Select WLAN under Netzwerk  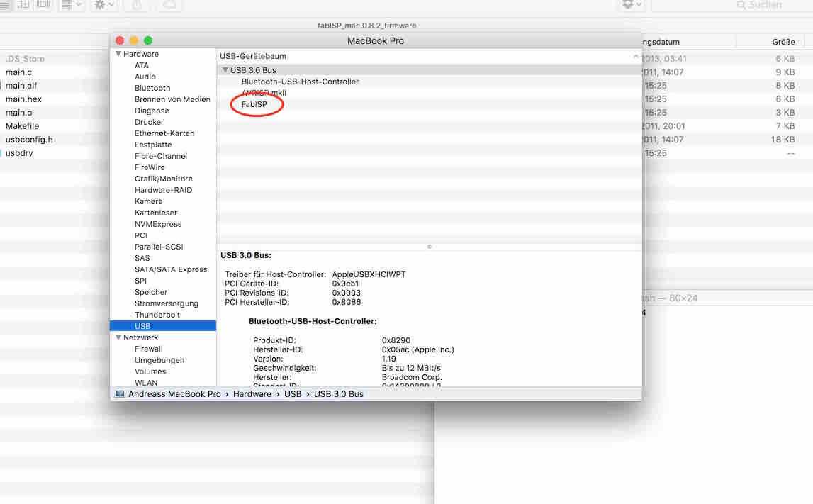(146, 383)
